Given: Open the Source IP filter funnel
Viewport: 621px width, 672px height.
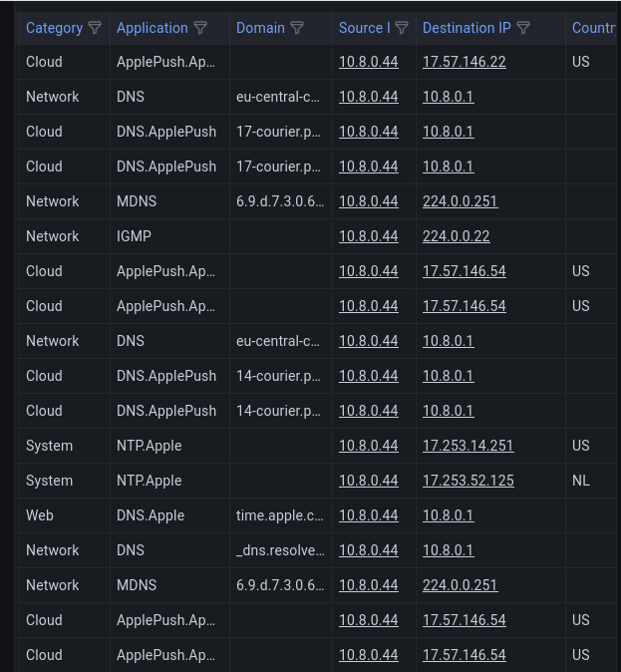Looking at the screenshot, I should 402,28.
